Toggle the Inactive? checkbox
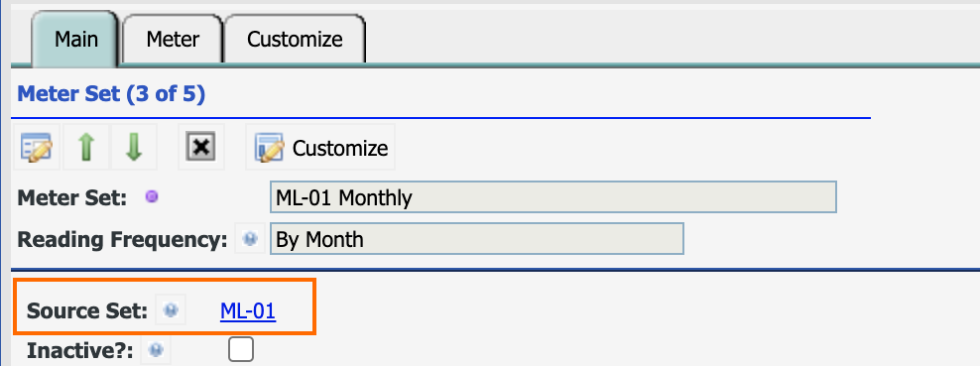Image resolution: width=980 pixels, height=366 pixels. coord(241,349)
